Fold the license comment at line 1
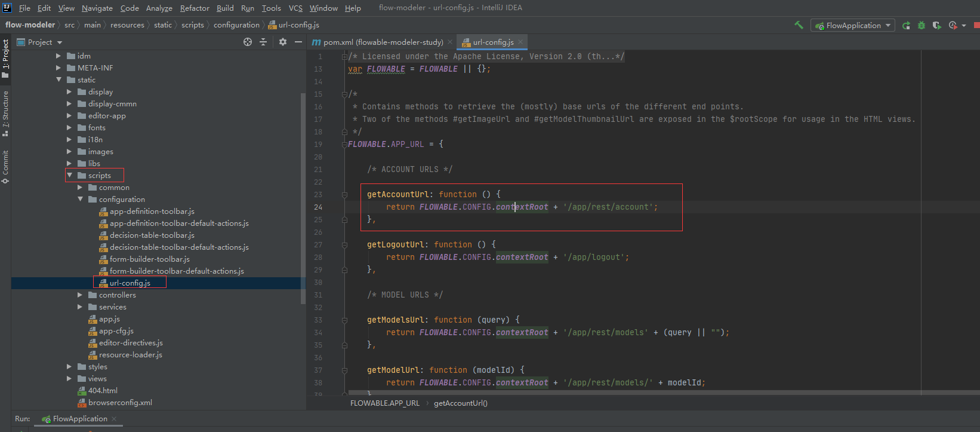 tap(344, 57)
